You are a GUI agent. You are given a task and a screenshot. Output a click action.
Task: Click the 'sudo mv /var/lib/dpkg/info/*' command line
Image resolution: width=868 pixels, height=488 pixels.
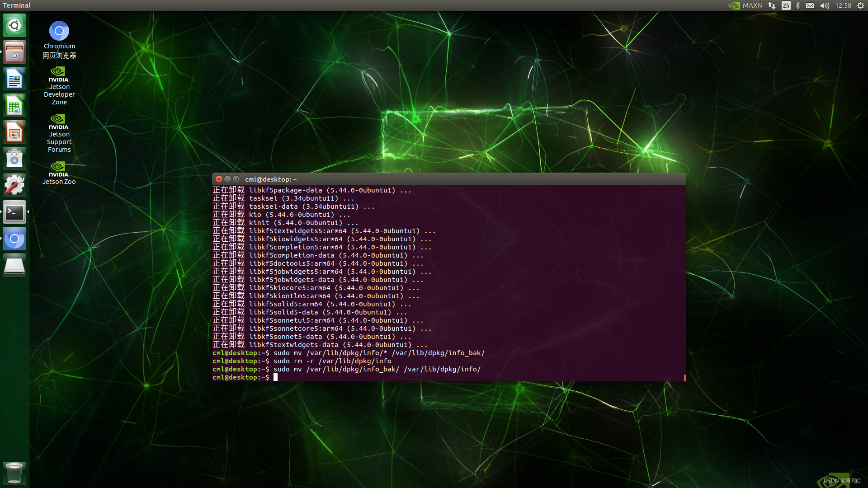pos(349,353)
